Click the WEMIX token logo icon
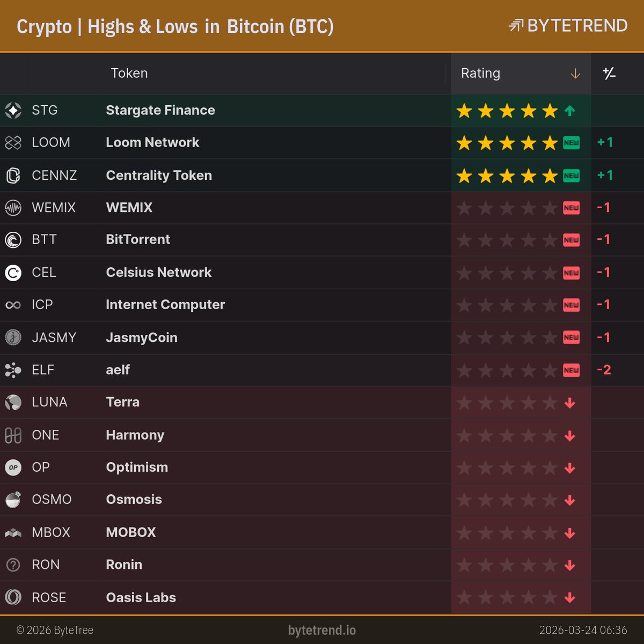Image resolution: width=644 pixels, height=644 pixels. tap(13, 208)
